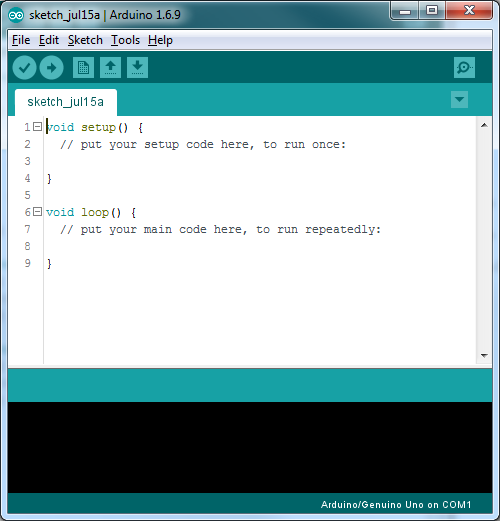Open the Tools menu

click(x=125, y=40)
